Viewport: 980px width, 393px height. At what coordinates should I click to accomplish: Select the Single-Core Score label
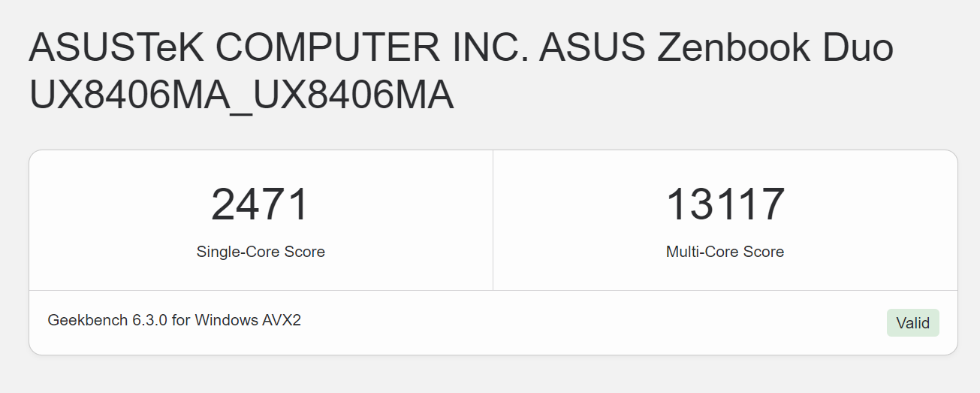click(x=261, y=252)
